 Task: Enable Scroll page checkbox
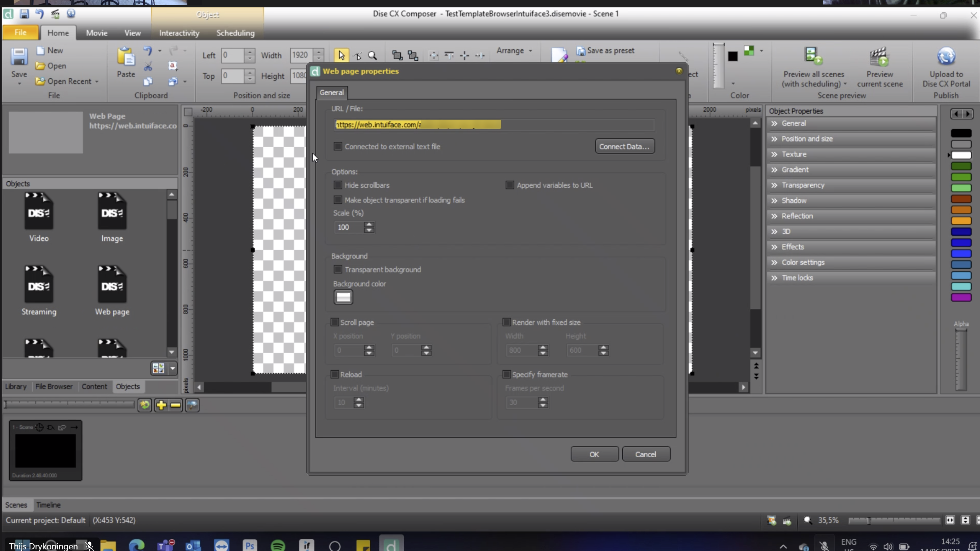334,322
